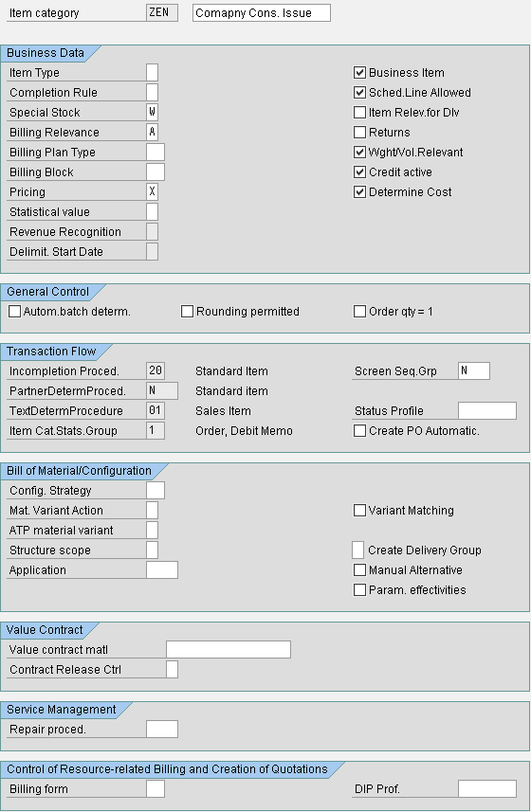This screenshot has width=531, height=812.
Task: Focus the Value contract matl field
Action: 229,649
